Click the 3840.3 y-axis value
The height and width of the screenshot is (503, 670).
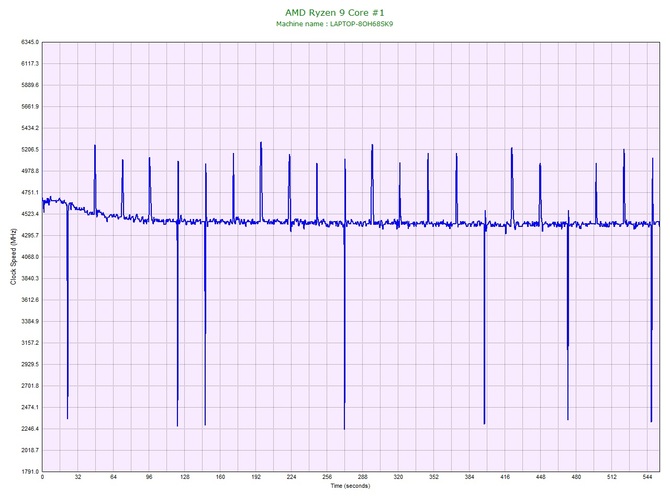[30, 279]
